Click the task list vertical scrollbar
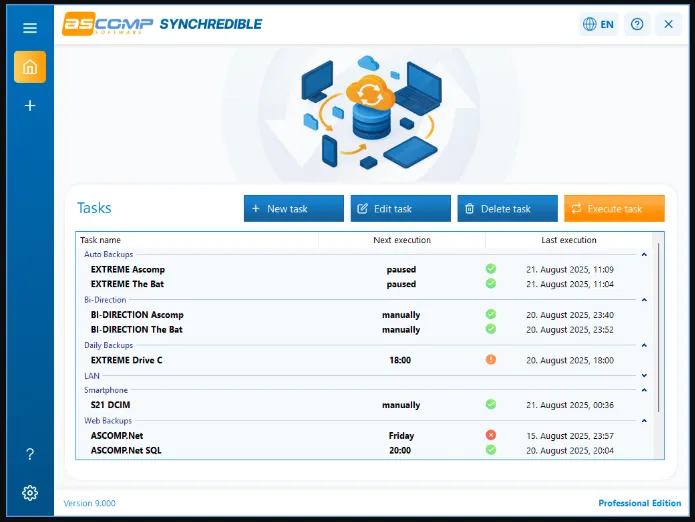The width and height of the screenshot is (695, 522). tap(658, 327)
